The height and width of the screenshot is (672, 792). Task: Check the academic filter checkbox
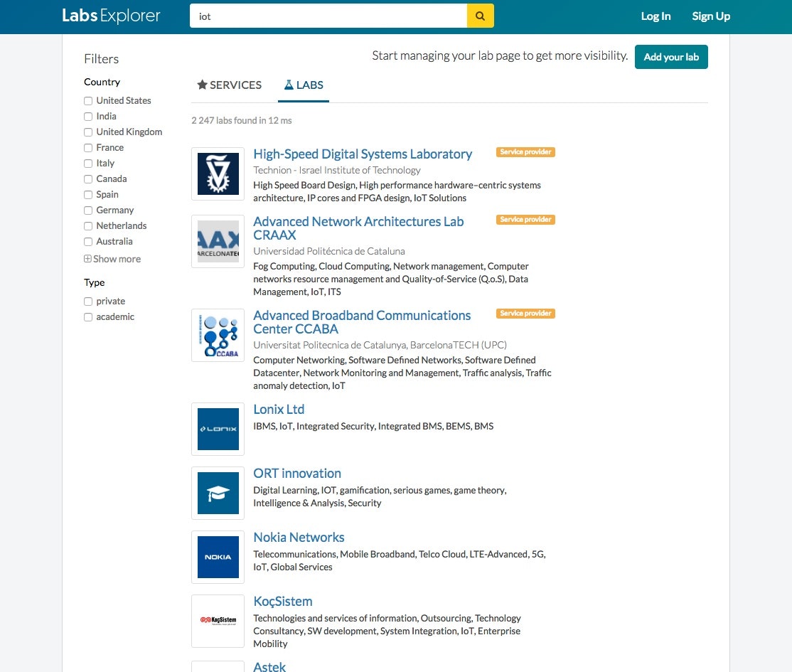tap(87, 316)
